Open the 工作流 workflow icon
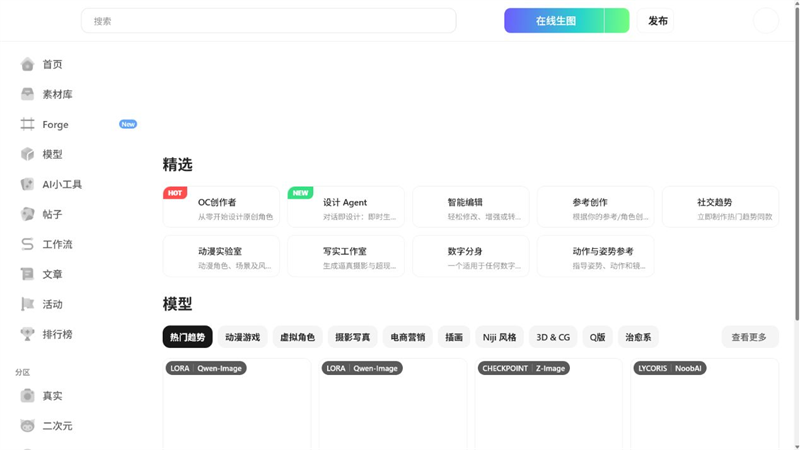 [x=28, y=244]
